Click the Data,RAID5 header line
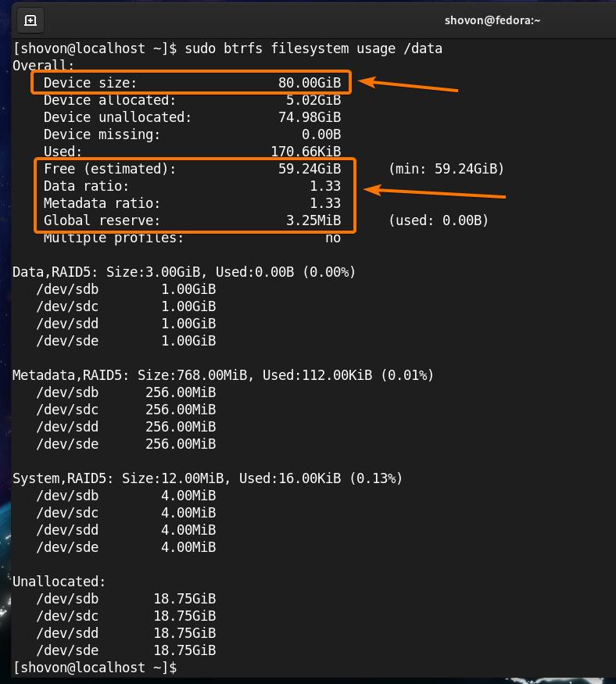 184,272
